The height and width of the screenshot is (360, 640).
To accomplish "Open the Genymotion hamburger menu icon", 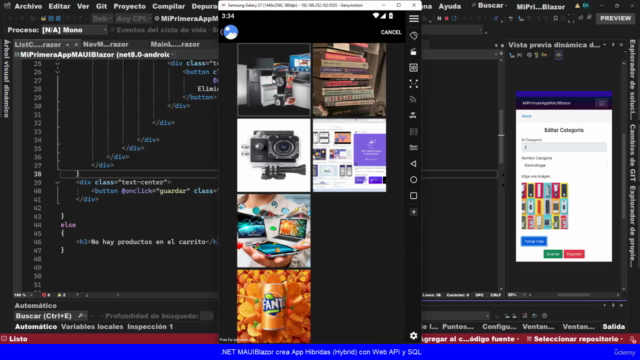I will 413,19.
